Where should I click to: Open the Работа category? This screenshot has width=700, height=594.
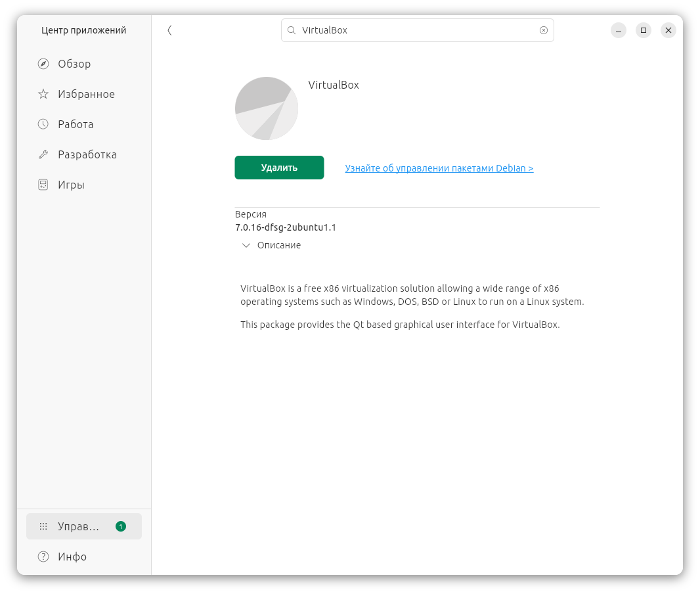84,124
